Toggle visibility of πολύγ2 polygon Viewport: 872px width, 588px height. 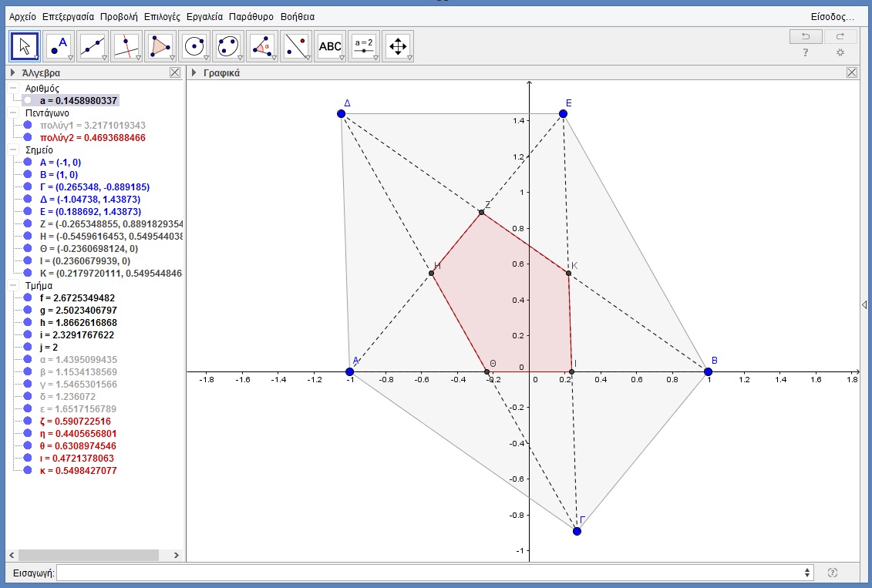coord(28,137)
